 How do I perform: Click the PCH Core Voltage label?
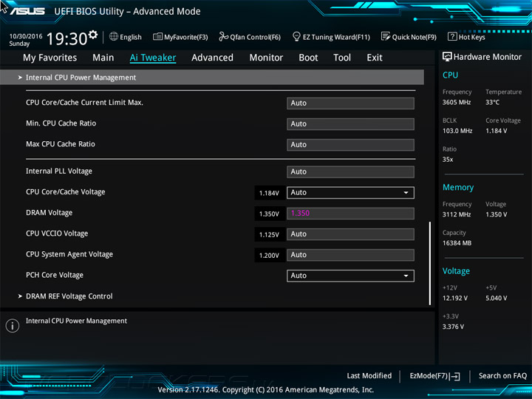(x=55, y=275)
